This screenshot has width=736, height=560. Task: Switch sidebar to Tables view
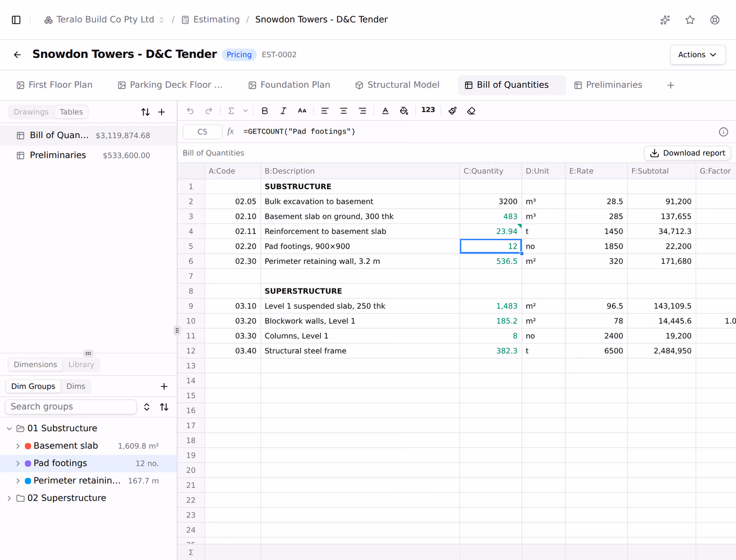[x=71, y=112]
